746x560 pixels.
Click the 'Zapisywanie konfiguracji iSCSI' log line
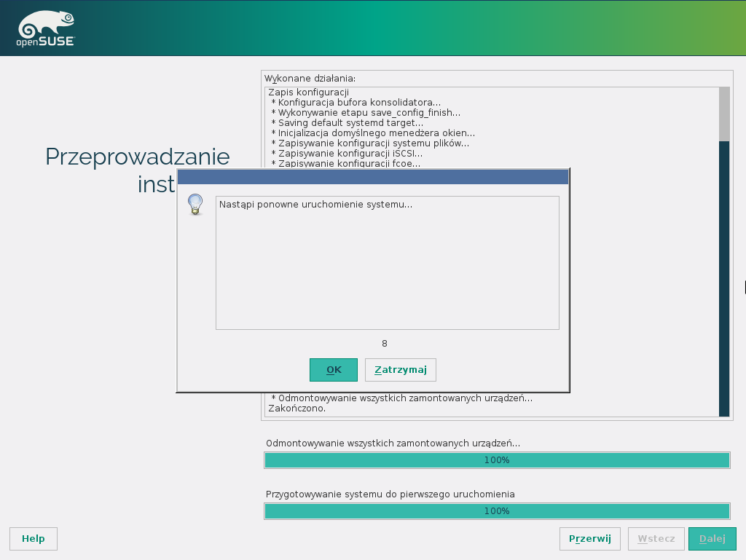[350, 154]
